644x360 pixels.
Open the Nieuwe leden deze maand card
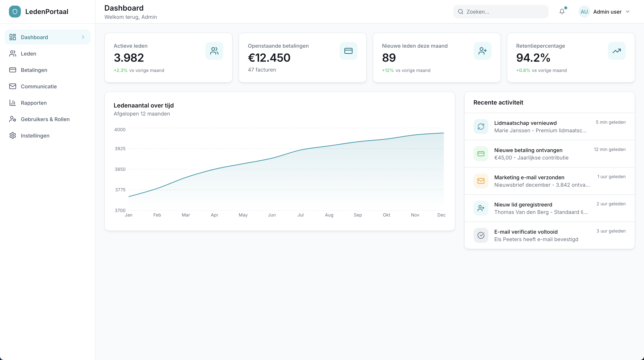point(436,58)
